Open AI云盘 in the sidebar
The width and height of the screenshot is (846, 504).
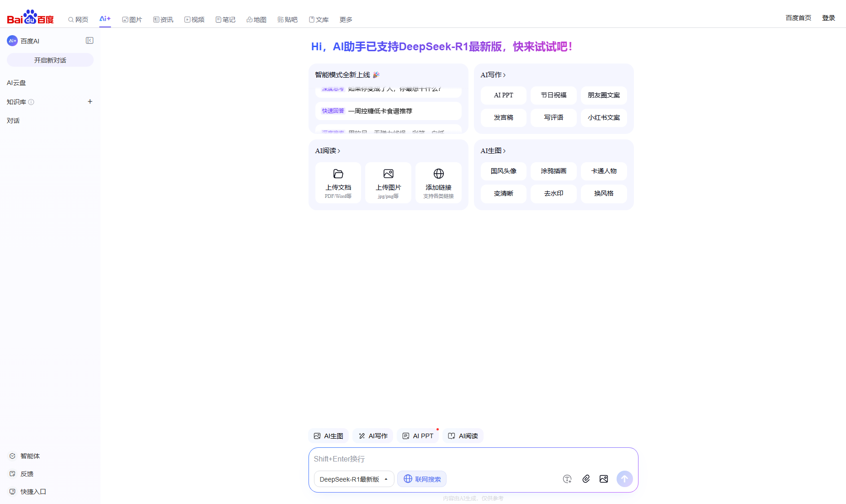(x=16, y=83)
